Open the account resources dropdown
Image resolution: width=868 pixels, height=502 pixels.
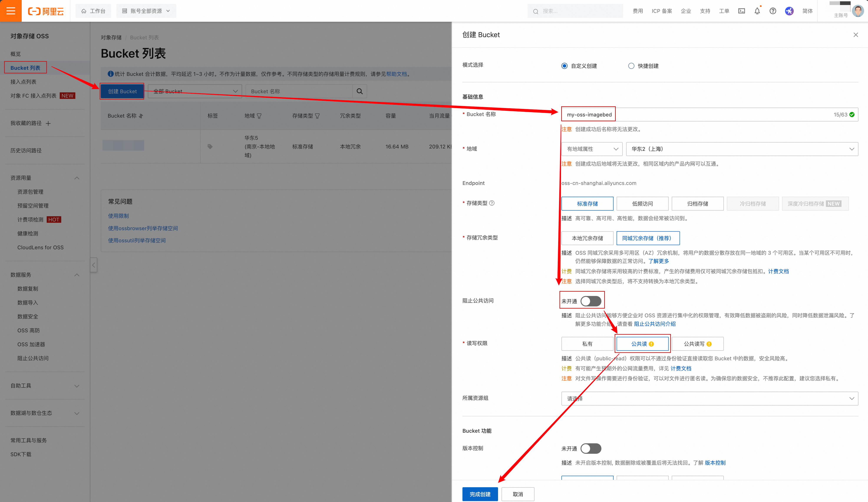146,11
